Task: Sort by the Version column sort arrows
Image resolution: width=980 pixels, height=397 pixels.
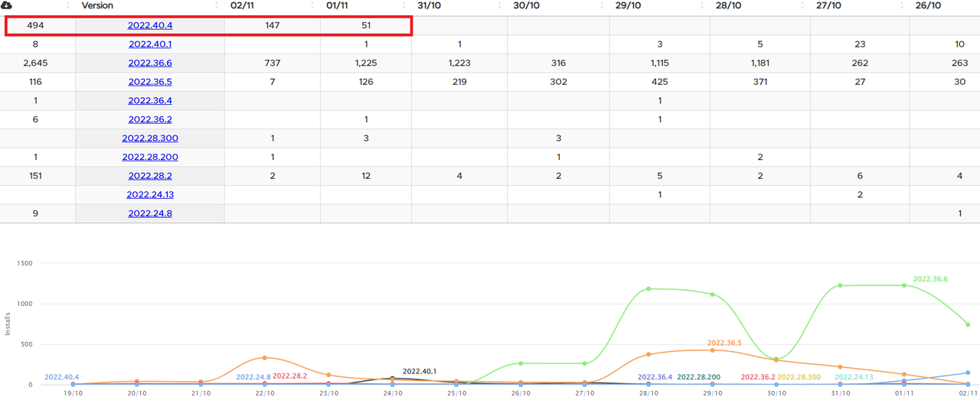Action: click(x=217, y=5)
